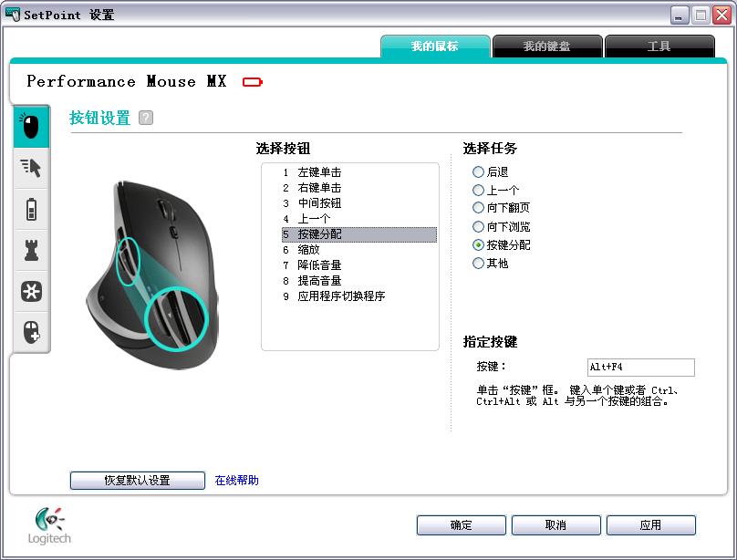The width and height of the screenshot is (737, 560).
Task: Select the 上一个 task radio button
Action: click(x=478, y=191)
